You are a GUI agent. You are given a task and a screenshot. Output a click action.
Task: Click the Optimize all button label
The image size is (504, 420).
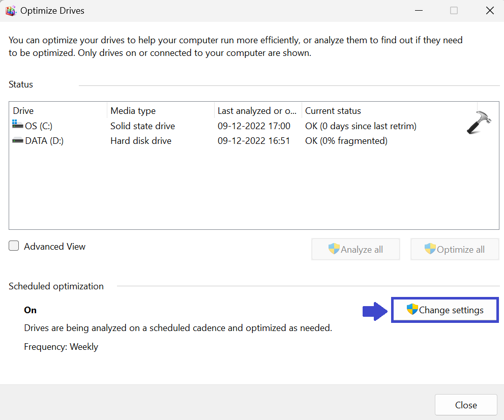(x=461, y=249)
